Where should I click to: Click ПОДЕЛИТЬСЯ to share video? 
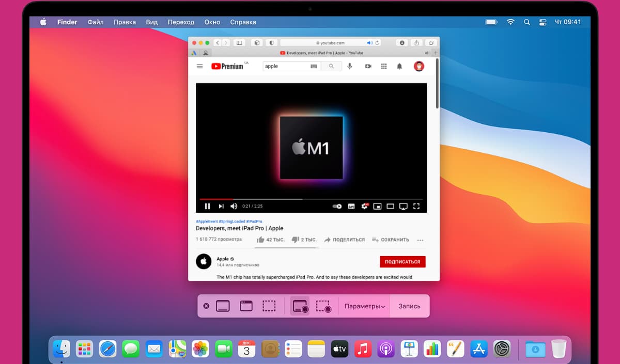pyautogui.click(x=345, y=240)
